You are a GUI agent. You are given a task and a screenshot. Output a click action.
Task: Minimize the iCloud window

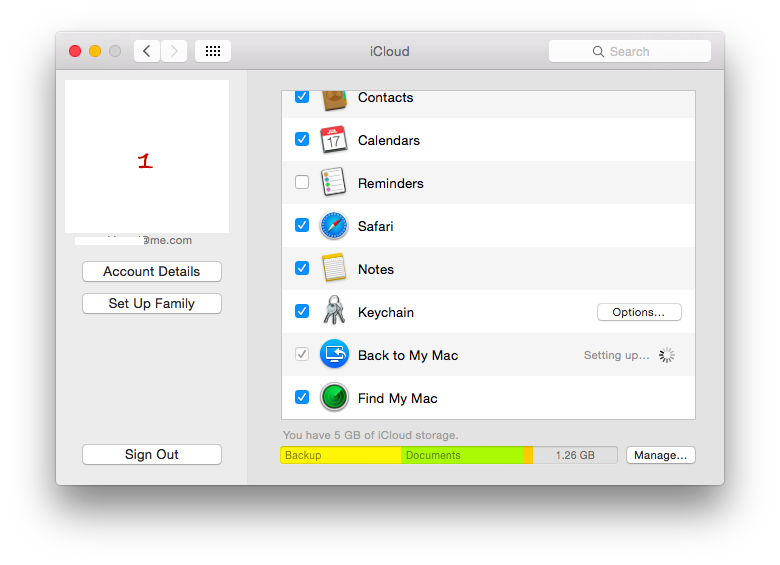tap(95, 51)
